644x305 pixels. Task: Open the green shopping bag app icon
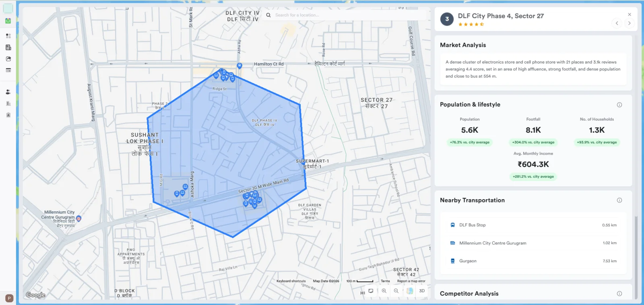click(x=8, y=21)
